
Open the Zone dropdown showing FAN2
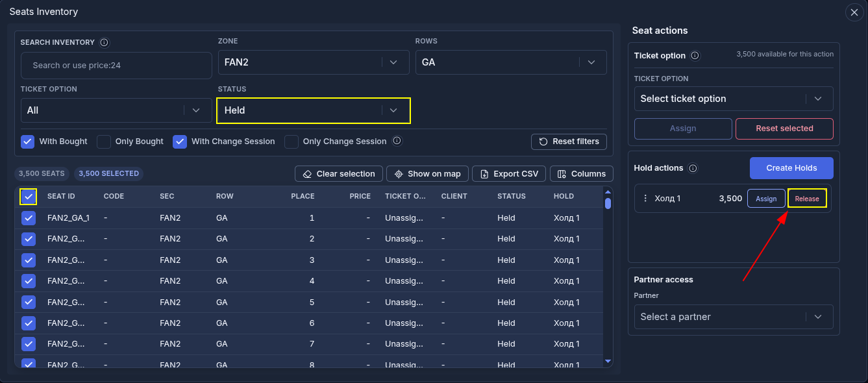click(x=314, y=62)
